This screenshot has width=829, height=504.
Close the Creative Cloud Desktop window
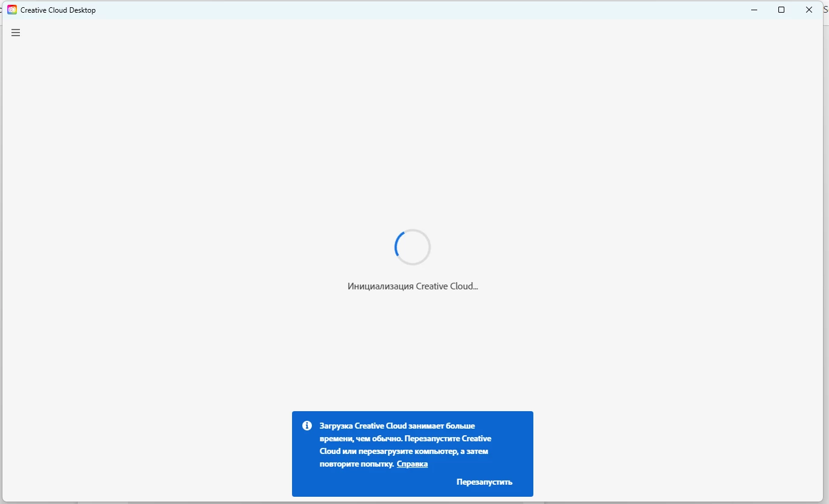[x=809, y=10]
